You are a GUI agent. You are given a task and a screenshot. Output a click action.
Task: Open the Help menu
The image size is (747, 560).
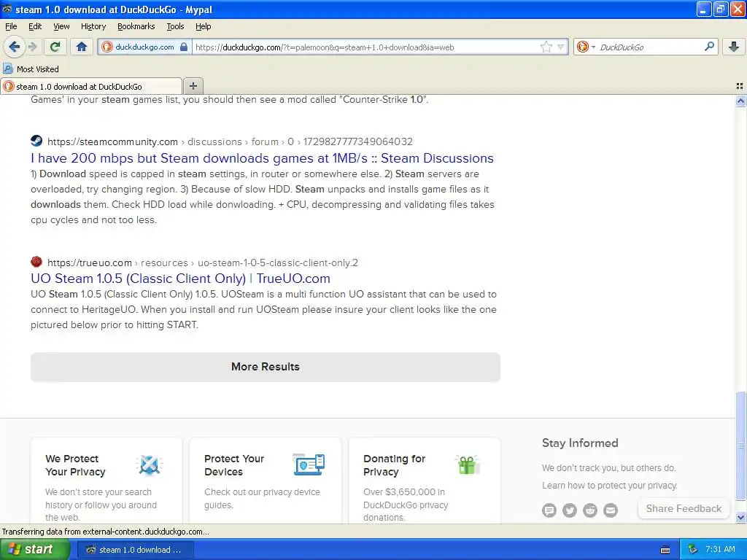coord(203,27)
